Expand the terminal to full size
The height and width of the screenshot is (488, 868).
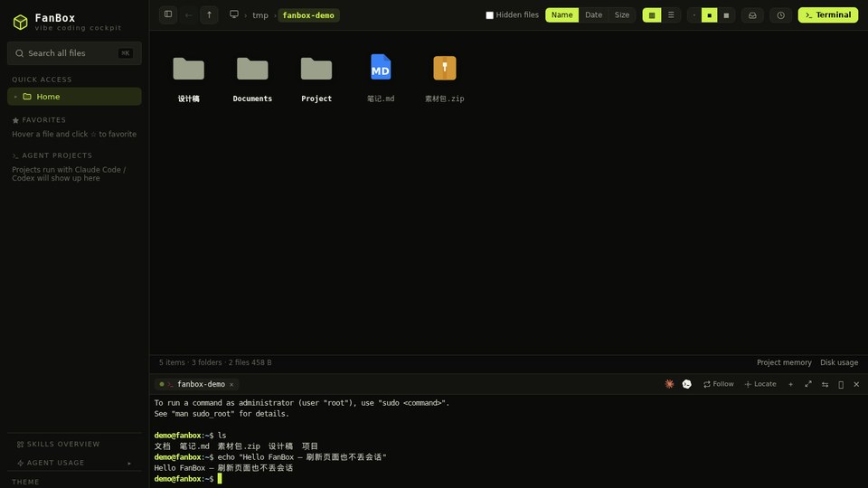pyautogui.click(x=807, y=384)
